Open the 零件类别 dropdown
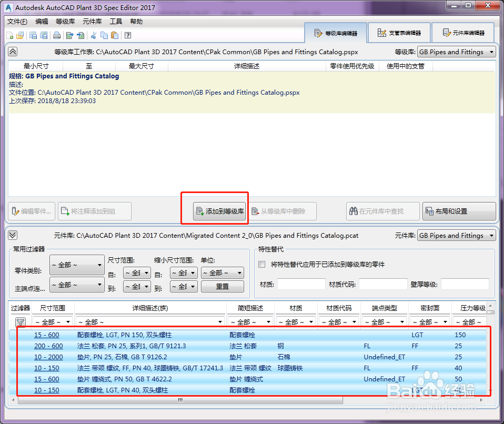 77,265
